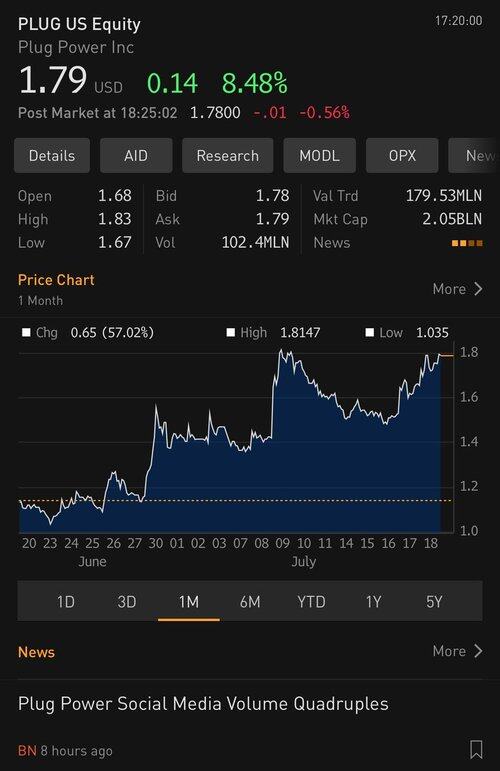
Task: Switch chart to 3D range
Action: click(x=127, y=601)
